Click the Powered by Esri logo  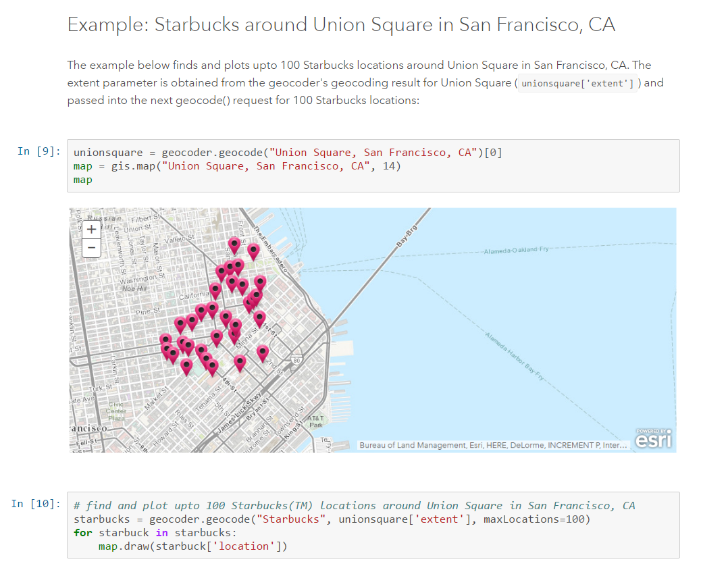click(653, 438)
